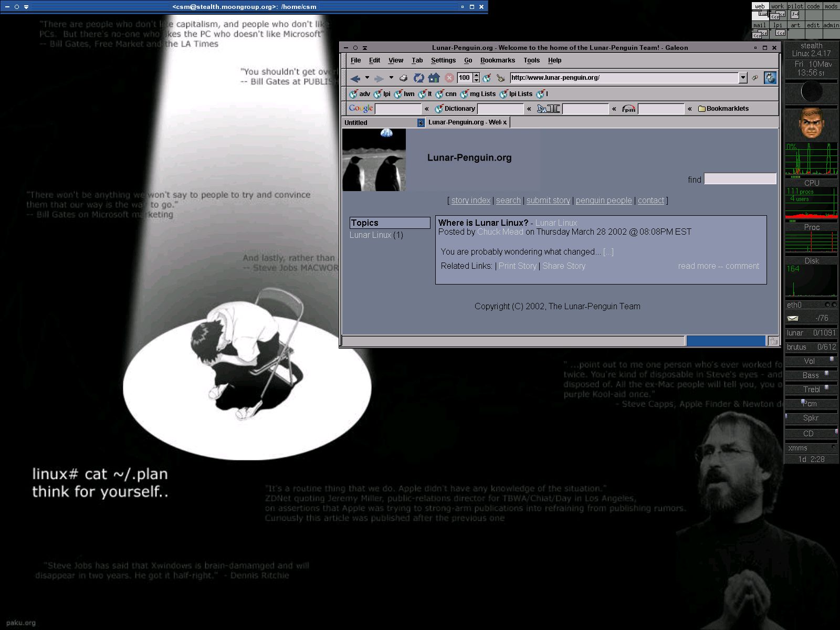
Task: Click the 'penguin people' link
Action: click(x=603, y=201)
